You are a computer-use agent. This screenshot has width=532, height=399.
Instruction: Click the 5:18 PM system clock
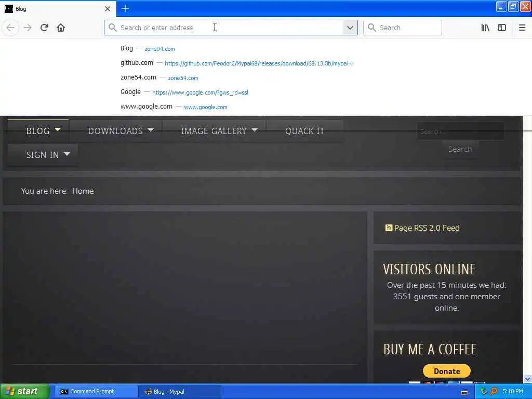(513, 391)
